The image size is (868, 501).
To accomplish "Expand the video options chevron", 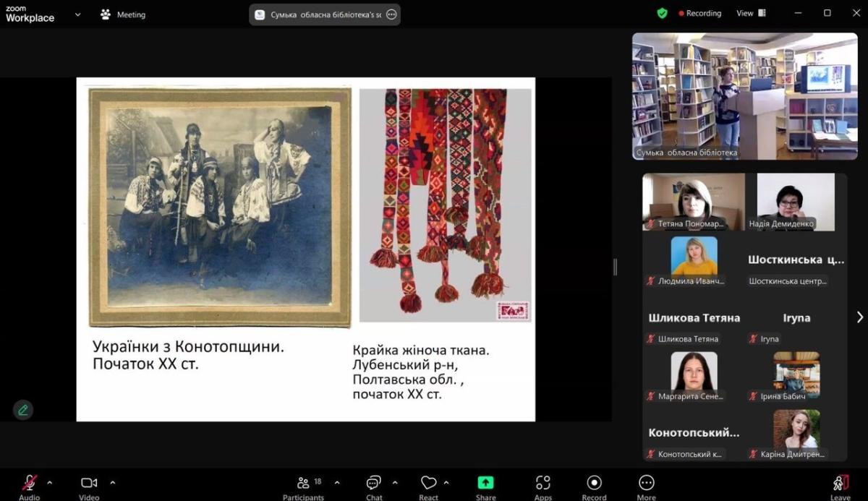I will tap(112, 482).
